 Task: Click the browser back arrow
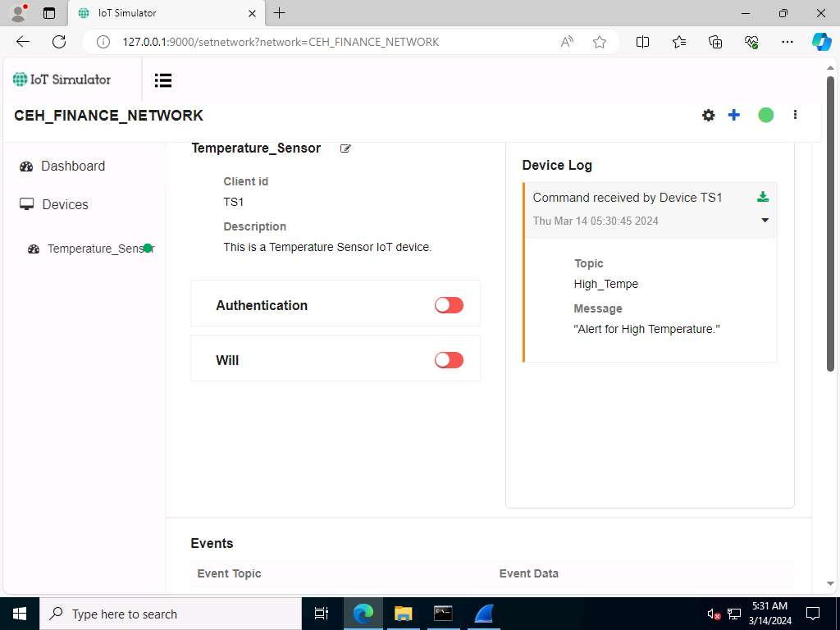(x=22, y=42)
